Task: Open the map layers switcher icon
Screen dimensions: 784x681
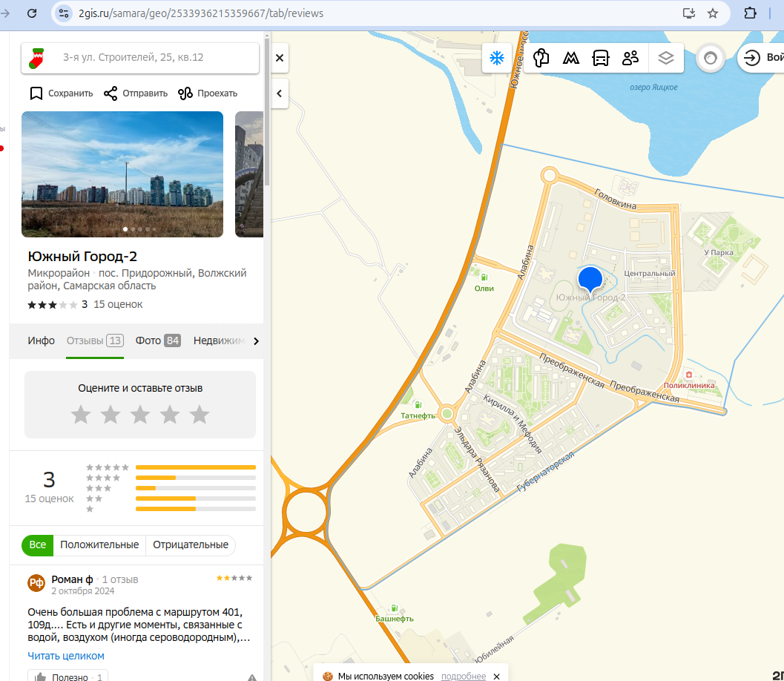Action: [x=665, y=57]
